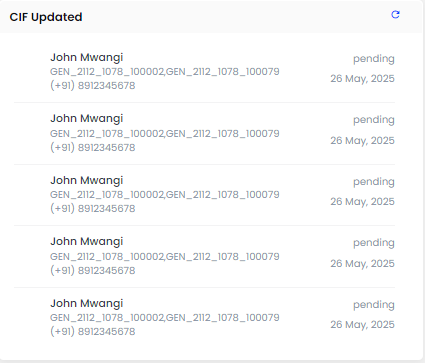
Task: Click the first row's 26 May, 2025 date
Action: tap(362, 79)
